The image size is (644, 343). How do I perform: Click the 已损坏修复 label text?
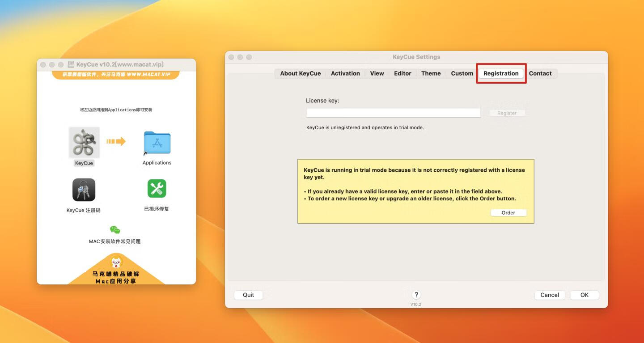(157, 209)
